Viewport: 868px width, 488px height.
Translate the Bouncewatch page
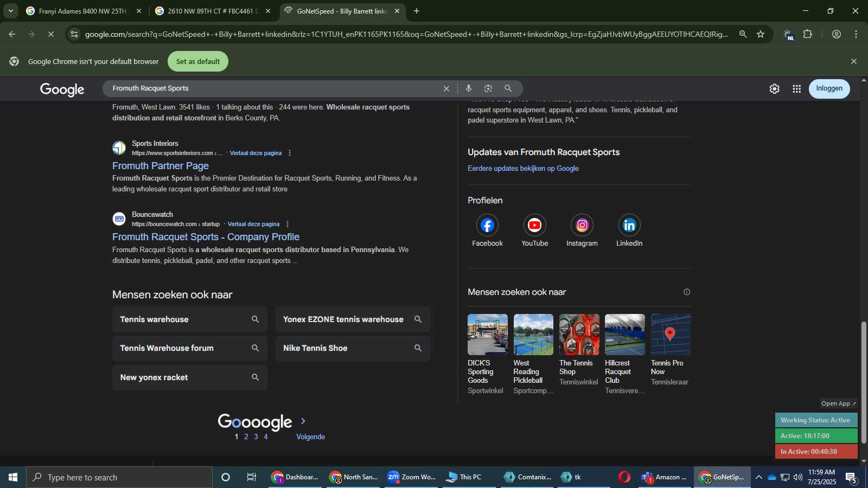coord(253,224)
